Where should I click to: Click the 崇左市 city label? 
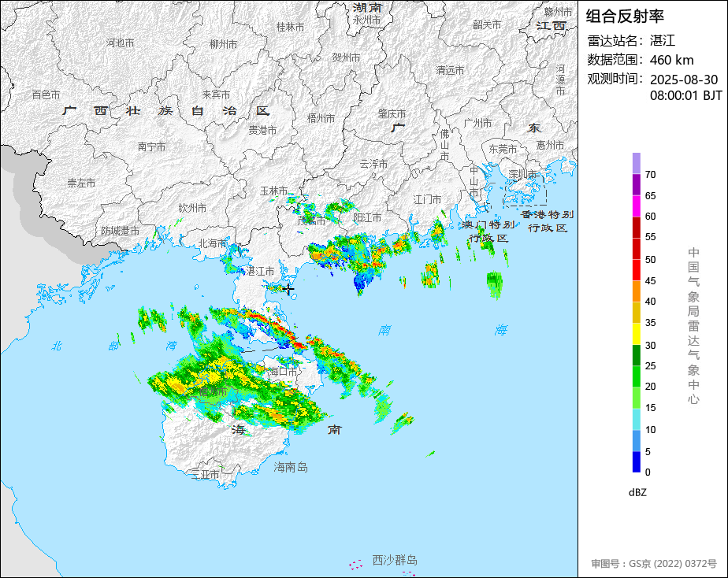tap(81, 183)
